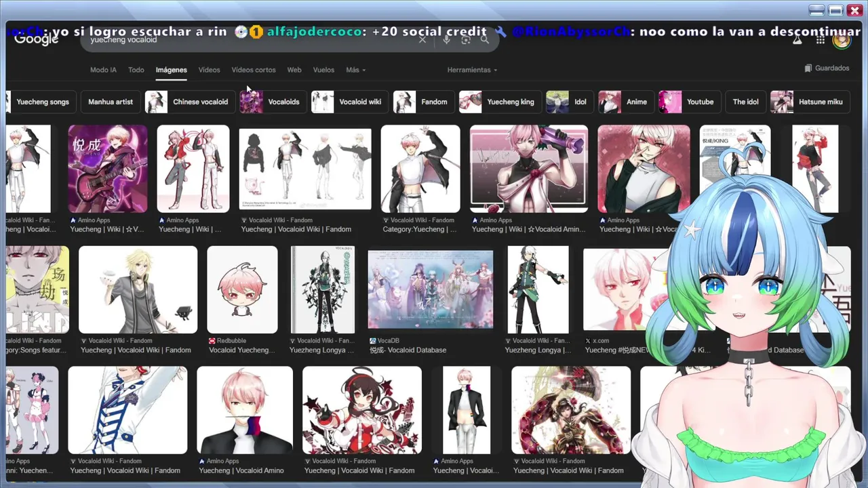Image resolution: width=868 pixels, height=488 pixels.
Task: Open 'Yuecheng | Vocaloid Amino' result title
Action: 241,470
